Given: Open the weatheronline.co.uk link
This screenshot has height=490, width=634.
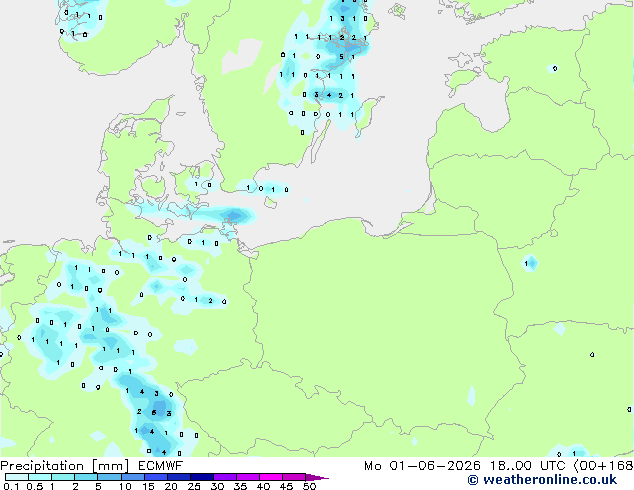Looking at the screenshot, I should (x=542, y=480).
